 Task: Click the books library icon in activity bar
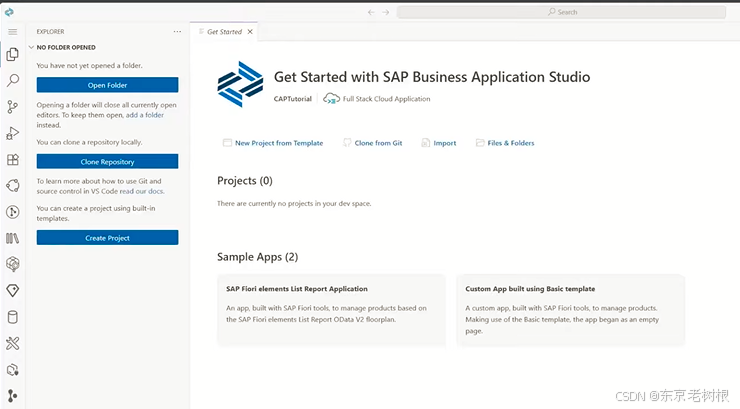click(x=13, y=238)
